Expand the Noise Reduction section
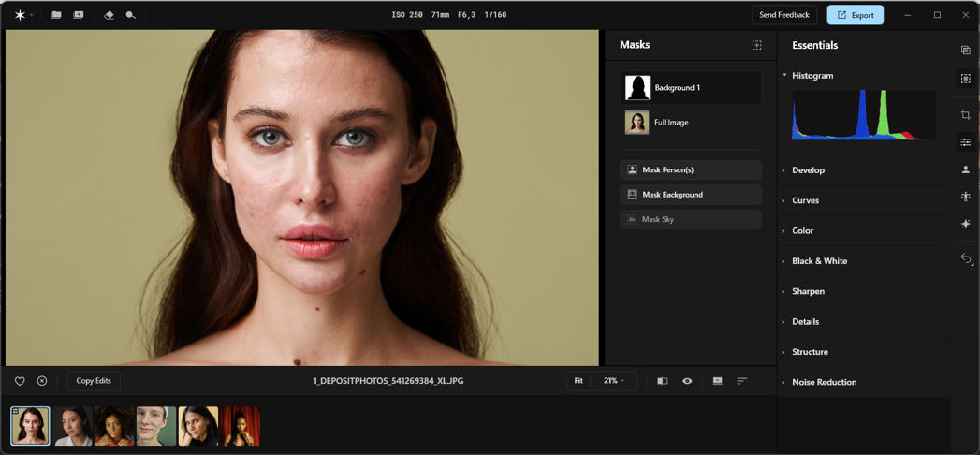 pyautogui.click(x=864, y=382)
